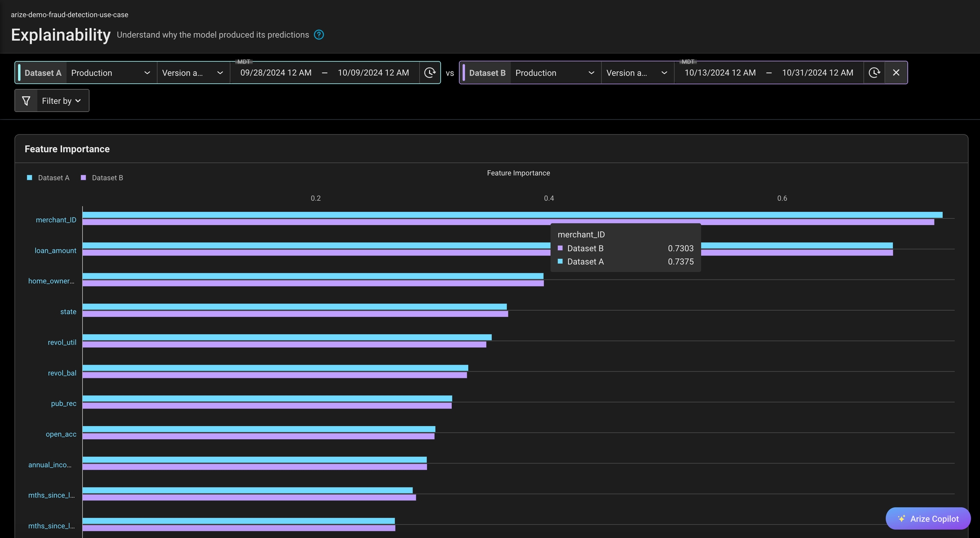This screenshot has height=538, width=980.
Task: Open the merchant_ID feature link
Action: coord(56,220)
